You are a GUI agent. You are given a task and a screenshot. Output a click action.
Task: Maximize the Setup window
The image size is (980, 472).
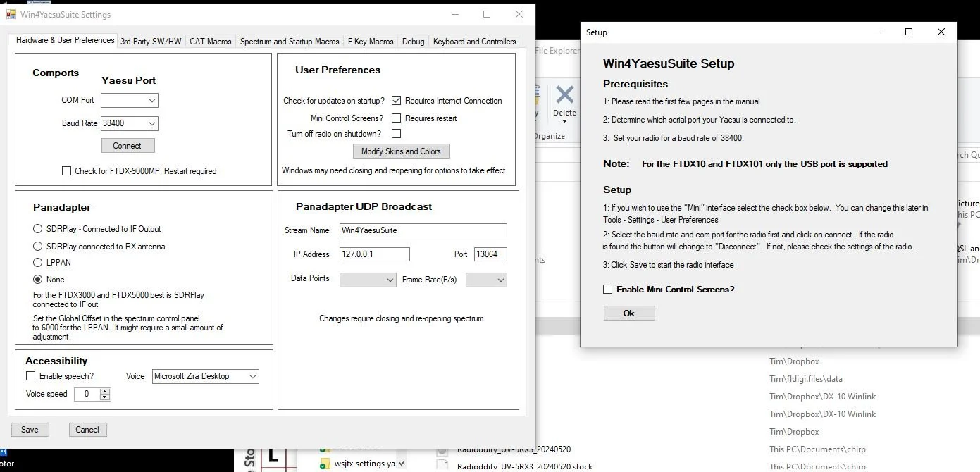(909, 32)
